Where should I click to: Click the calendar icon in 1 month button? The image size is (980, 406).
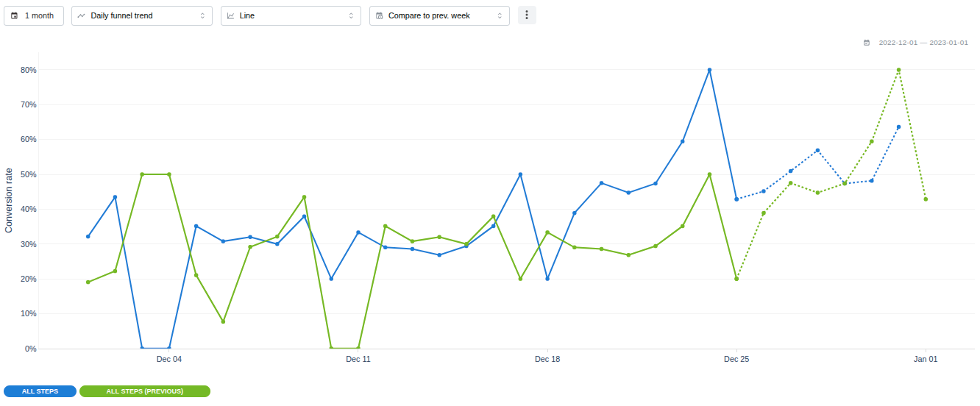pyautogui.click(x=15, y=15)
